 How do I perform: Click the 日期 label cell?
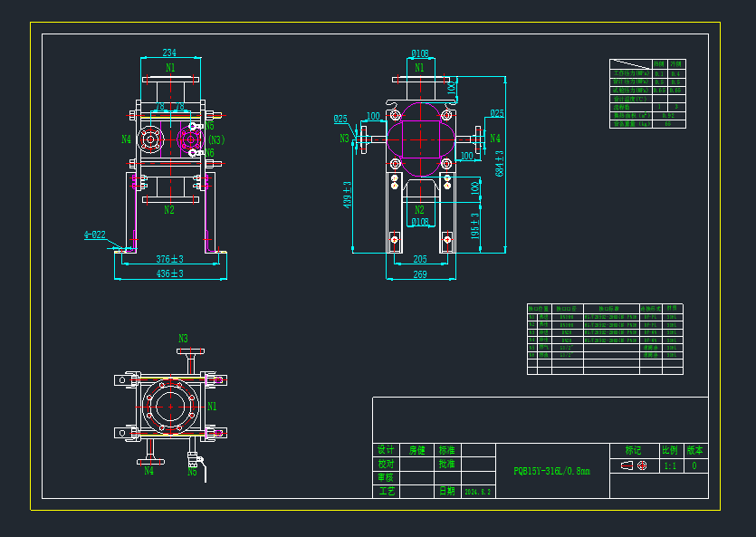447,491
